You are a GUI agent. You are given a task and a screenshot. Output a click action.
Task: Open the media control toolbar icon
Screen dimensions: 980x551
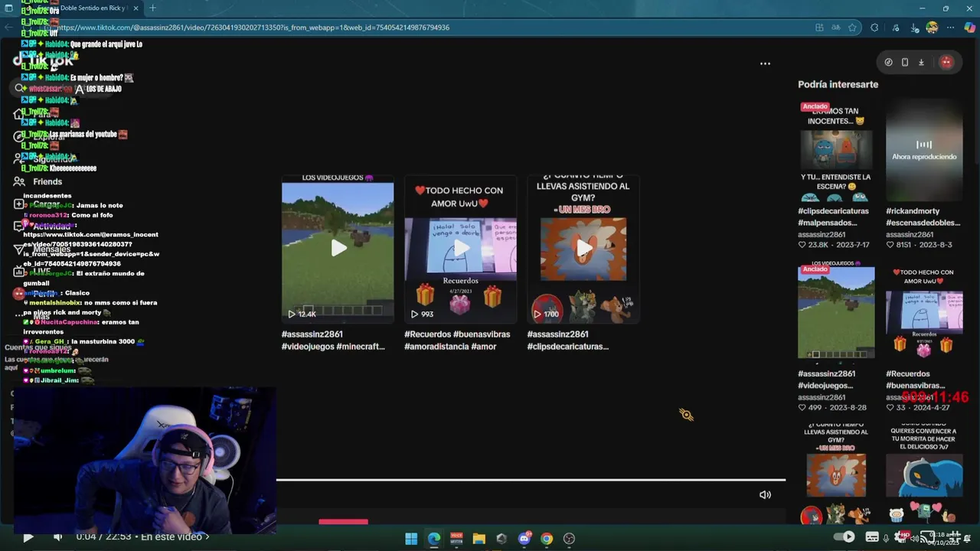(x=895, y=28)
